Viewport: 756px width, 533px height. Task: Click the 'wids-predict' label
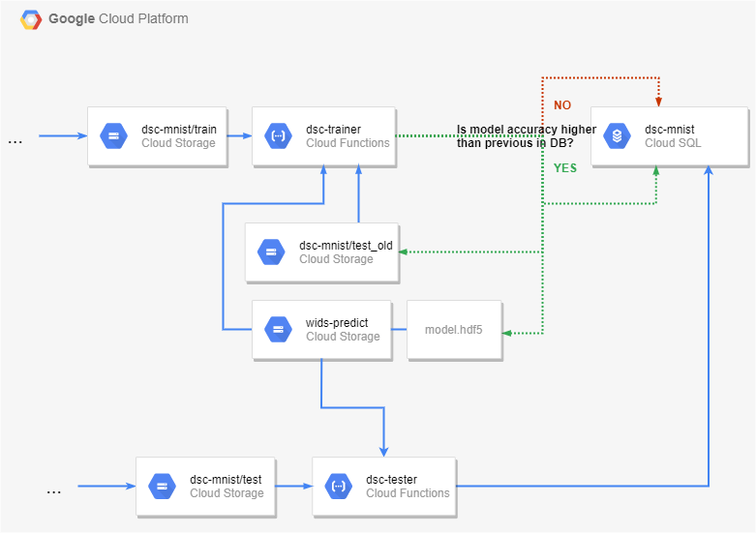click(337, 323)
